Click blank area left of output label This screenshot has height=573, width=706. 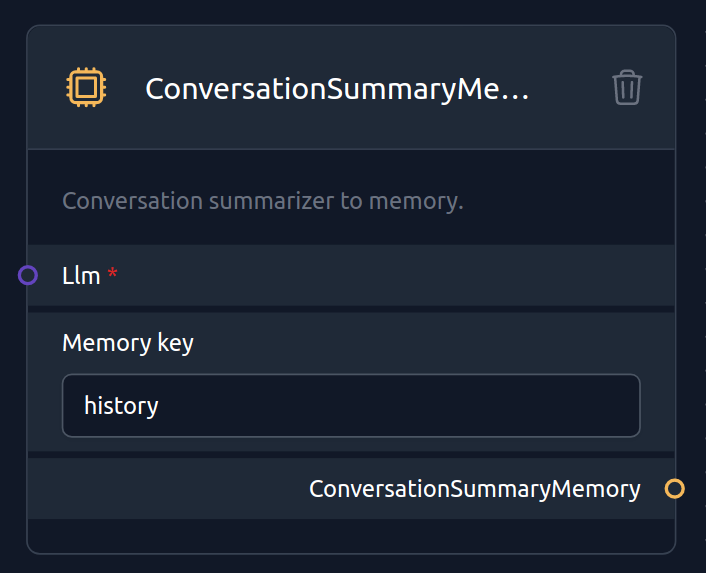pos(167,489)
